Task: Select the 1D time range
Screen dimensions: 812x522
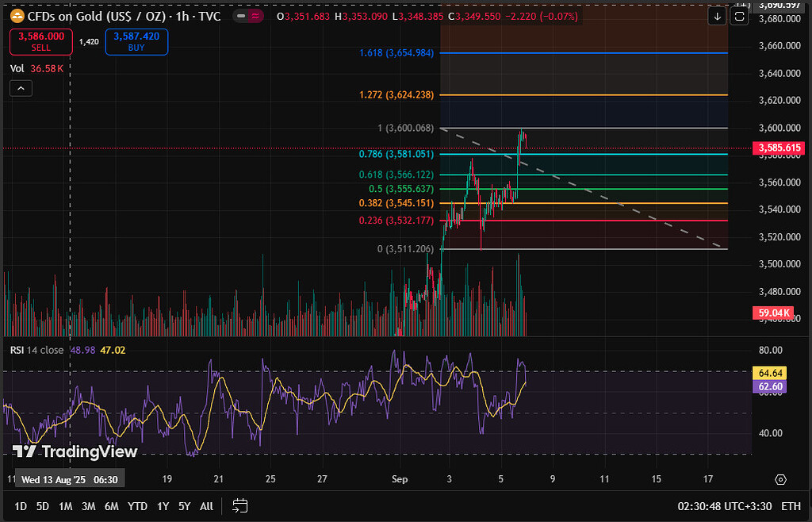Action: 21,506
